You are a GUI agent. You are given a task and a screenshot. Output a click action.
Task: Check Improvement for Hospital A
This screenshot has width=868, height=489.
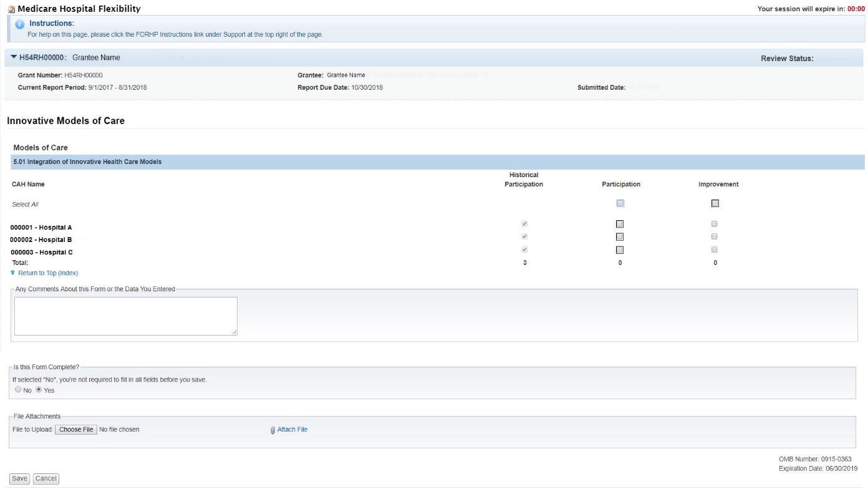715,224
